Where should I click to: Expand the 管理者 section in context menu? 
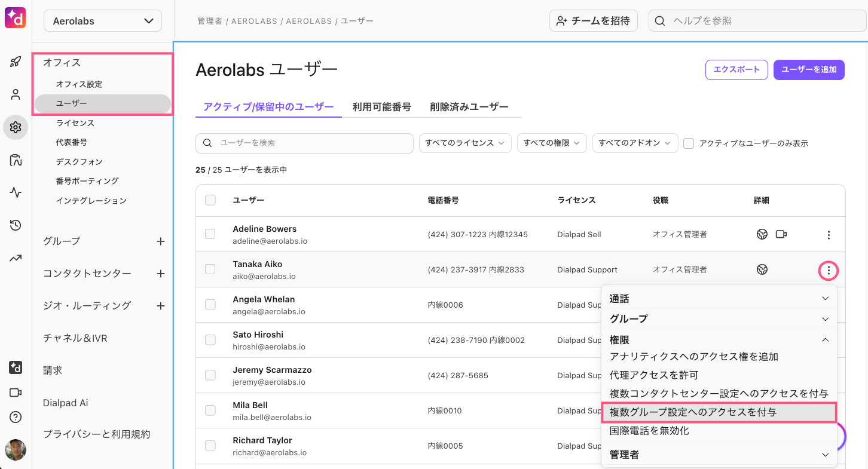pos(719,455)
